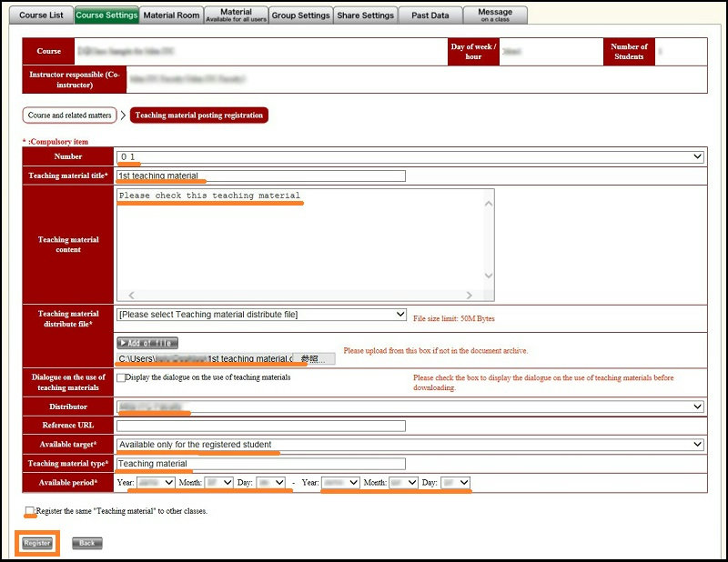This screenshot has height=562, width=728.
Task: Go to the Past Data tab
Action: pyautogui.click(x=430, y=15)
